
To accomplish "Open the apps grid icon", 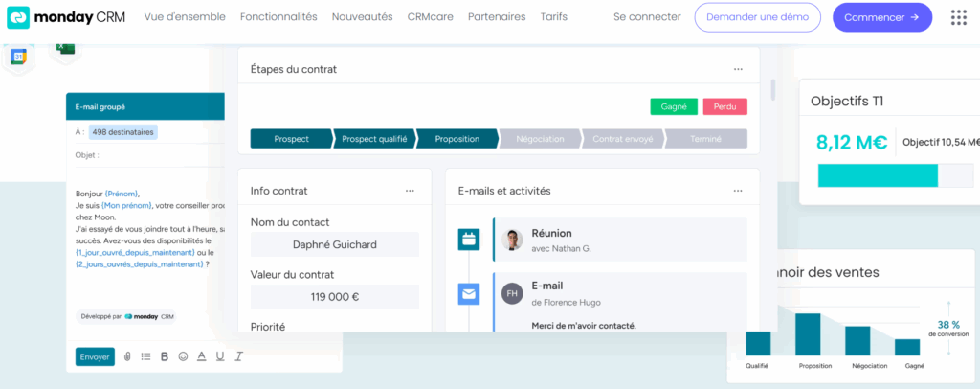I will click(x=958, y=17).
